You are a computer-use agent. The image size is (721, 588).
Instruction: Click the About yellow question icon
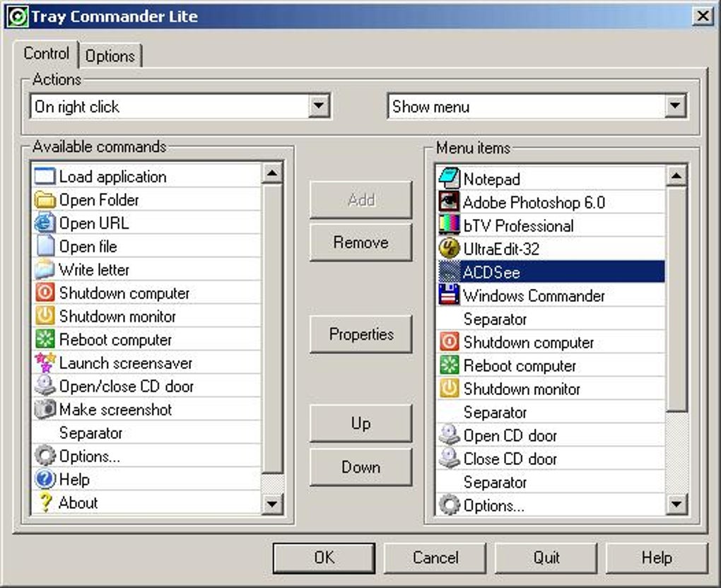(45, 503)
